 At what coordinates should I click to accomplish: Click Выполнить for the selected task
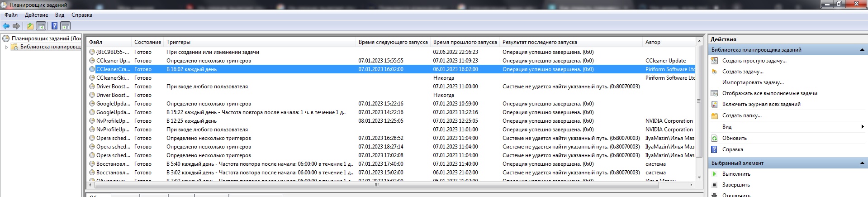click(x=736, y=174)
